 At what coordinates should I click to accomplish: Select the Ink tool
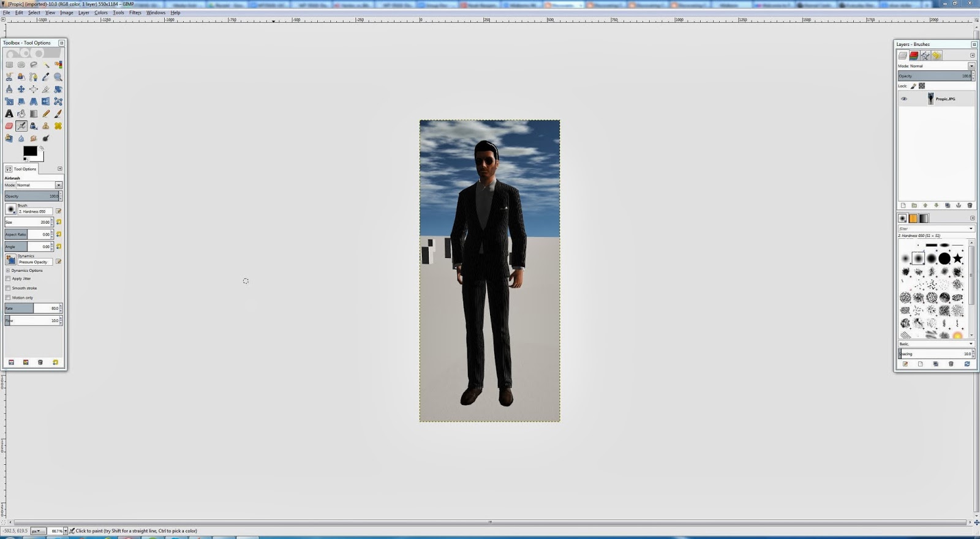34,126
